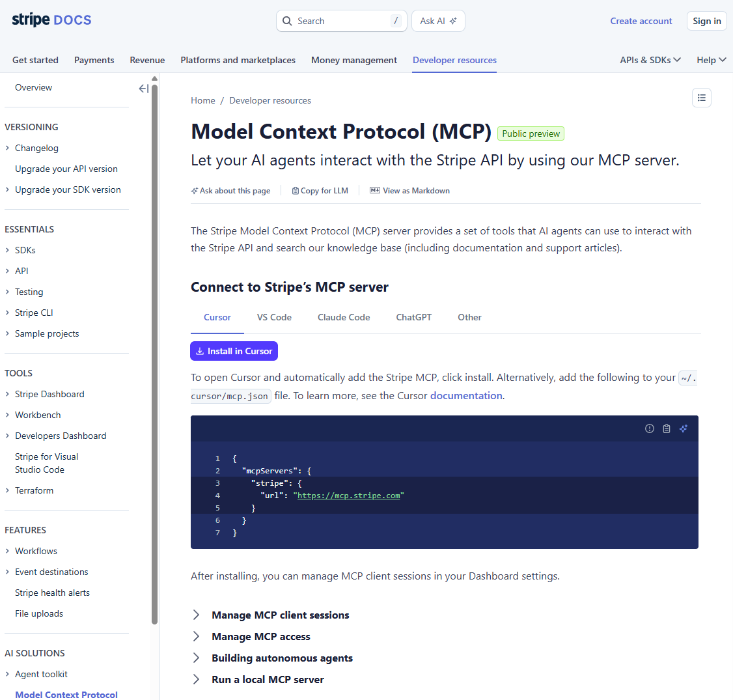The height and width of the screenshot is (700, 733).
Task: Expand the Changelog sidebar item
Action: click(36, 148)
